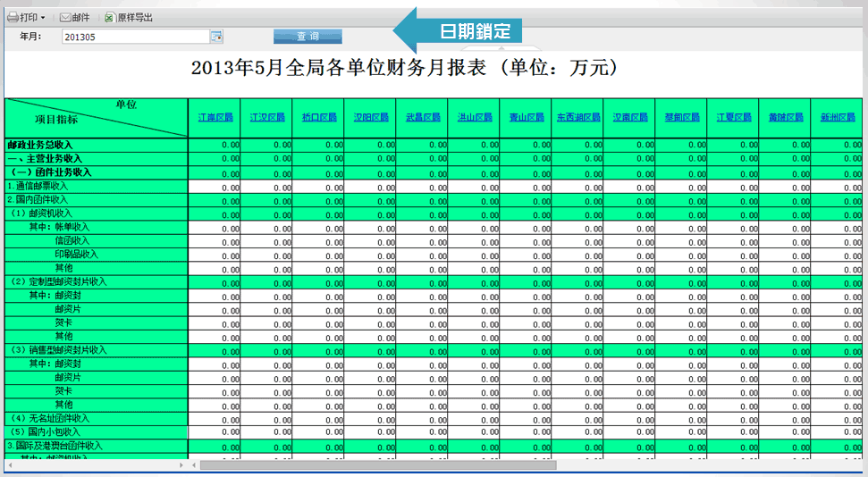Image resolution: width=868 pixels, height=477 pixels.
Task: Select the 信函收入 row label
Action: tap(72, 240)
